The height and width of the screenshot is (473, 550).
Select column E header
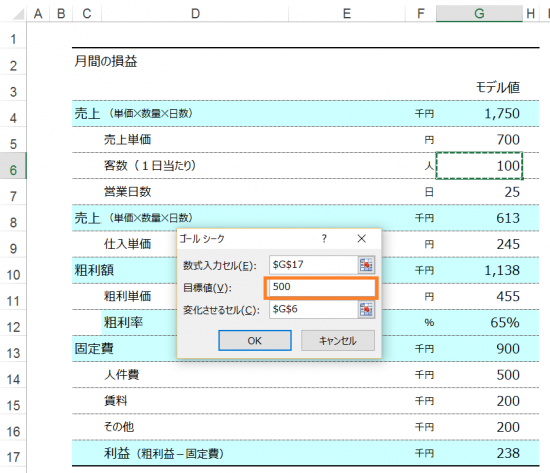pos(347,13)
